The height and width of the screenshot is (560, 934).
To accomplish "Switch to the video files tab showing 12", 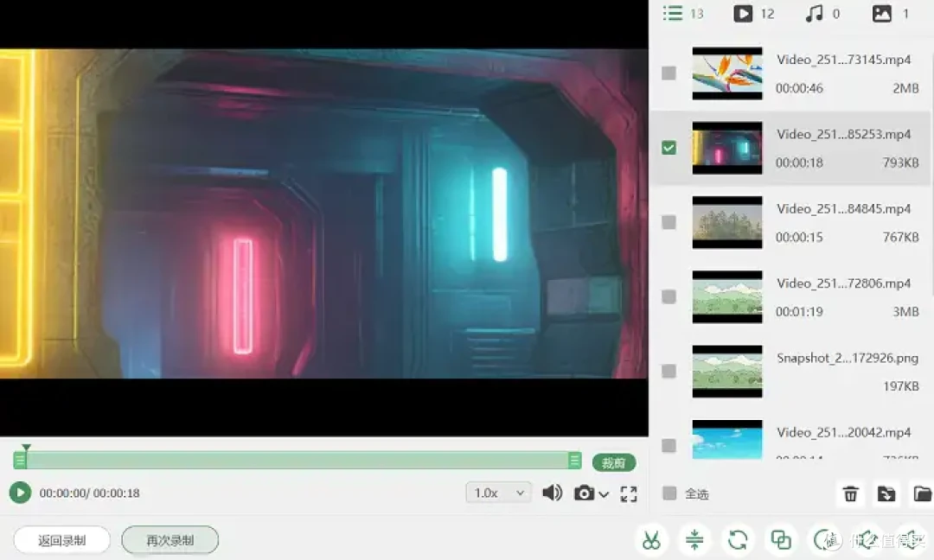I will click(x=753, y=13).
